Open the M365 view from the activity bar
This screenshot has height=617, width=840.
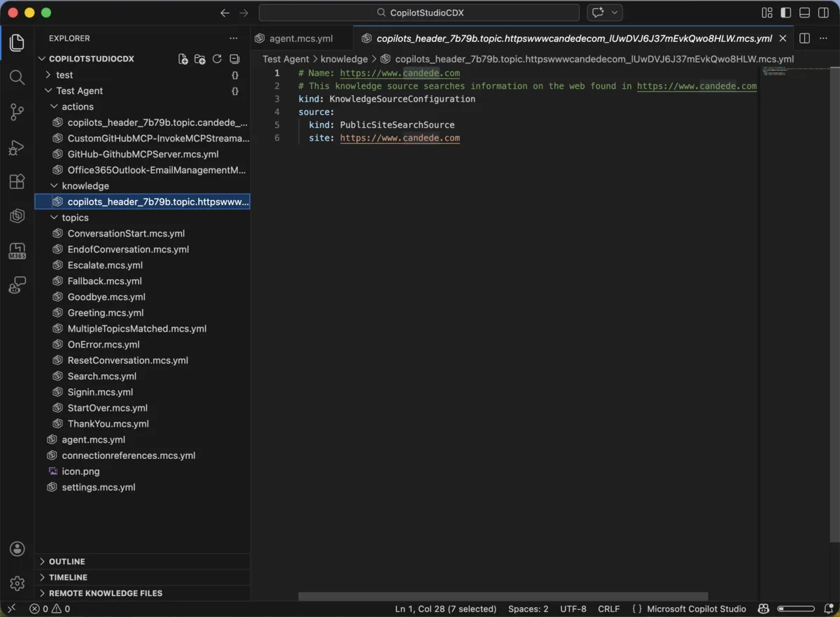[x=17, y=250]
